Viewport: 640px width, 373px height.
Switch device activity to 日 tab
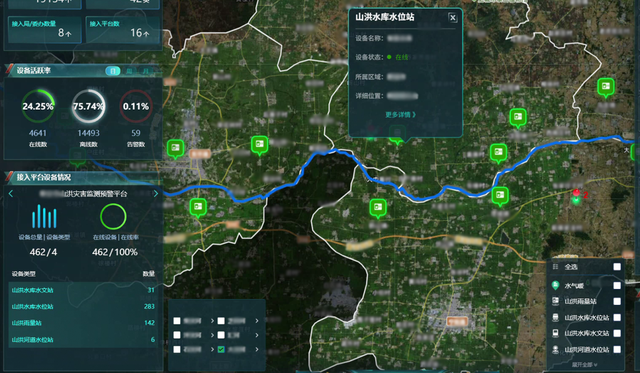point(113,71)
